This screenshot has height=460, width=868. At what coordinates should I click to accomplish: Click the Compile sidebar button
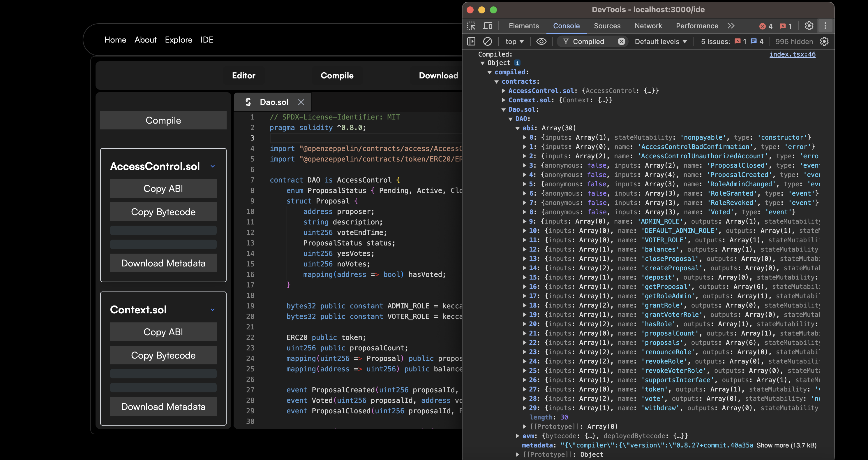163,120
